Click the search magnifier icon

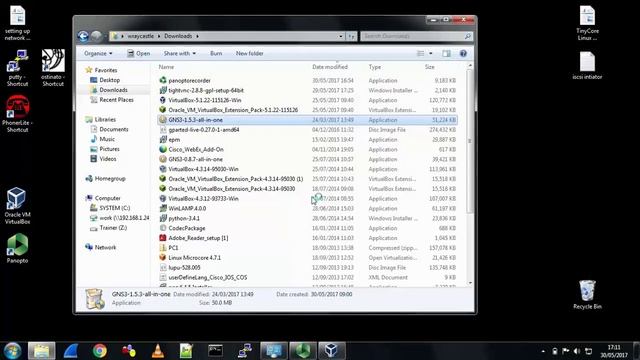coord(467,36)
